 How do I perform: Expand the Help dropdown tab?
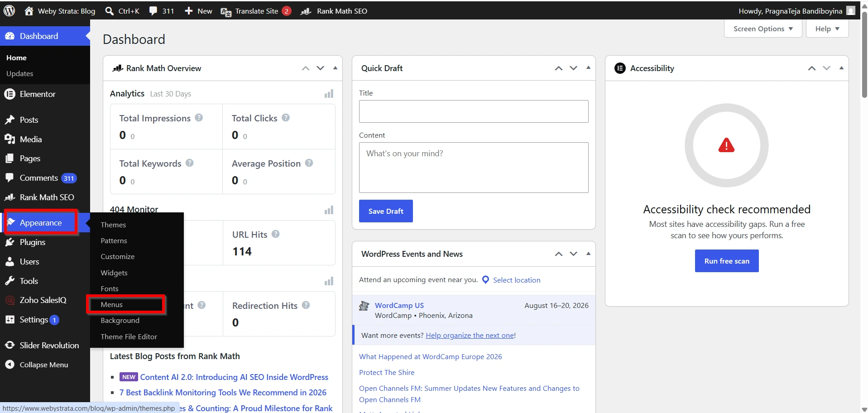pyautogui.click(x=827, y=29)
